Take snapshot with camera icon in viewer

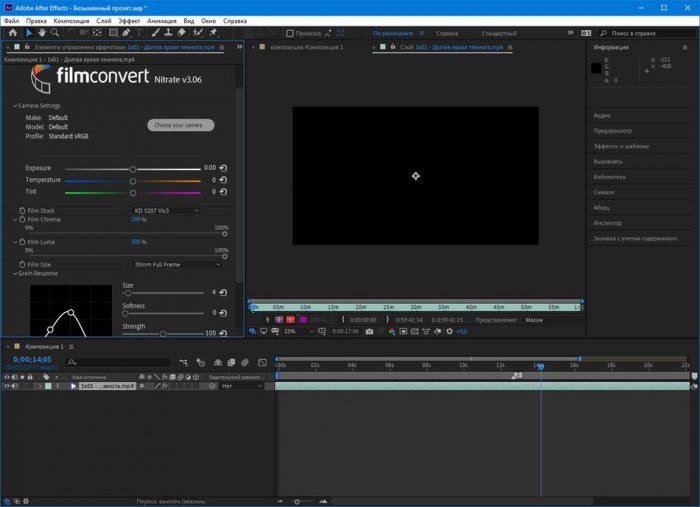click(369, 331)
